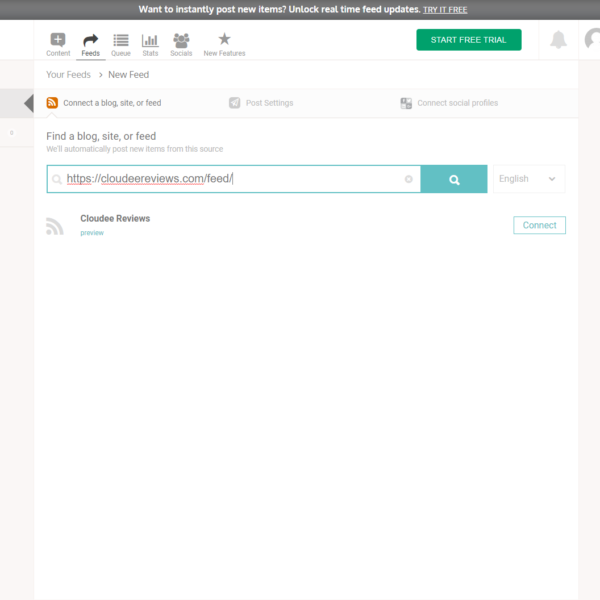Viewport: 600px width, 600px height.
Task: Open the notifications bell
Action: pos(558,39)
